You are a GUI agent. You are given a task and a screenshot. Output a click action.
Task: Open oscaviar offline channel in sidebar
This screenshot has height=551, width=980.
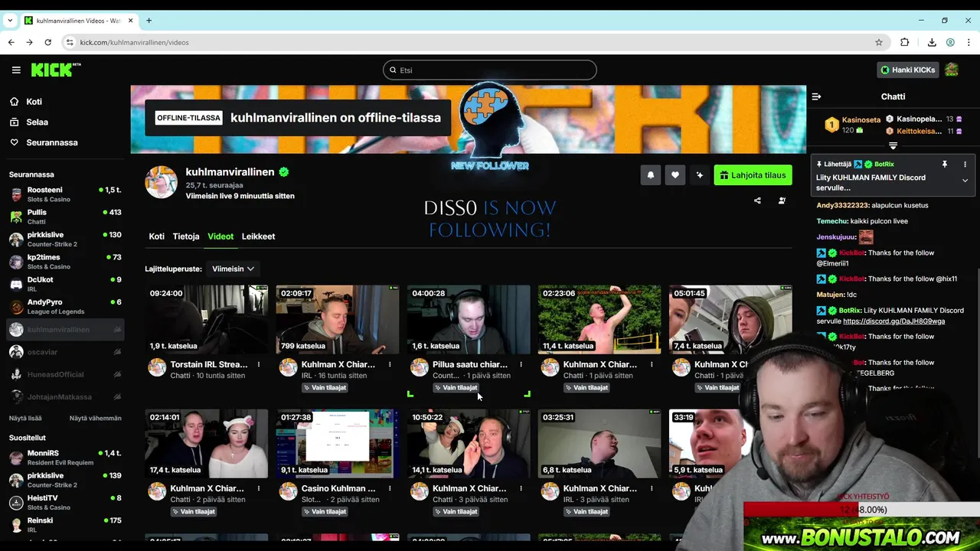(x=65, y=352)
